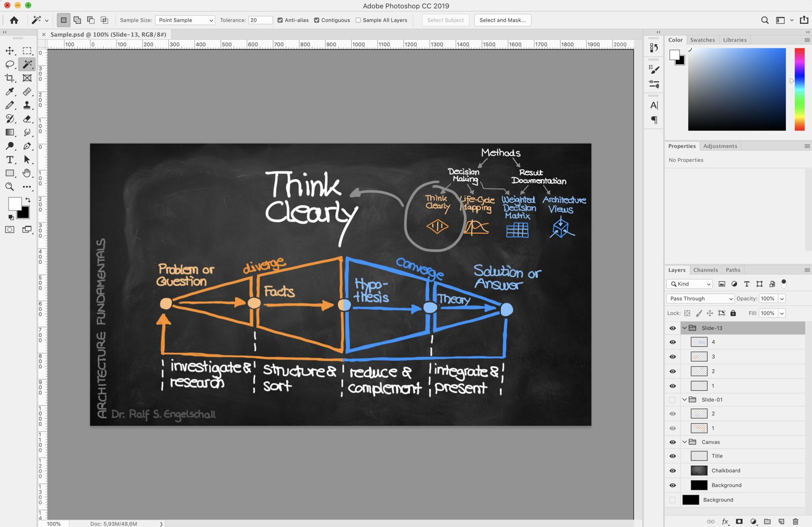Image resolution: width=812 pixels, height=527 pixels.
Task: Hide the Chalkboard layer
Action: point(672,470)
